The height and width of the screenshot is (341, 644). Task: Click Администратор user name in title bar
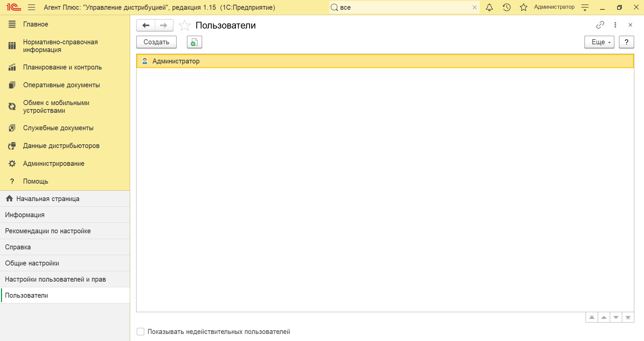pyautogui.click(x=554, y=7)
